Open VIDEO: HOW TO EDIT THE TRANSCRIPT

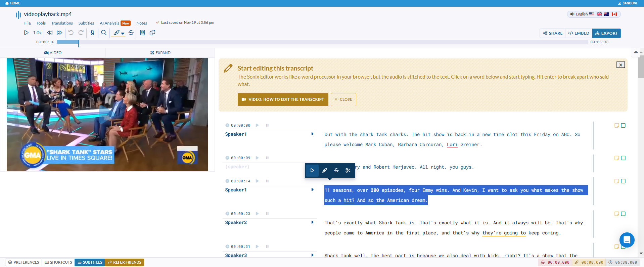pos(283,99)
